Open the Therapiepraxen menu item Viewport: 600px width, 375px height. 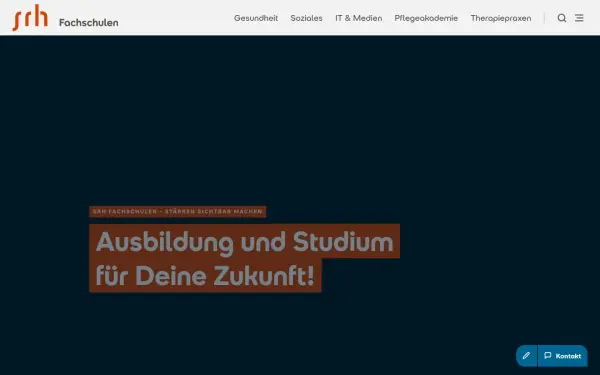point(501,18)
